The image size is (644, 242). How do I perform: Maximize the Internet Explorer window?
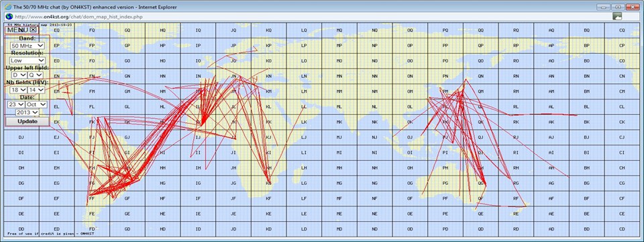click(x=617, y=7)
